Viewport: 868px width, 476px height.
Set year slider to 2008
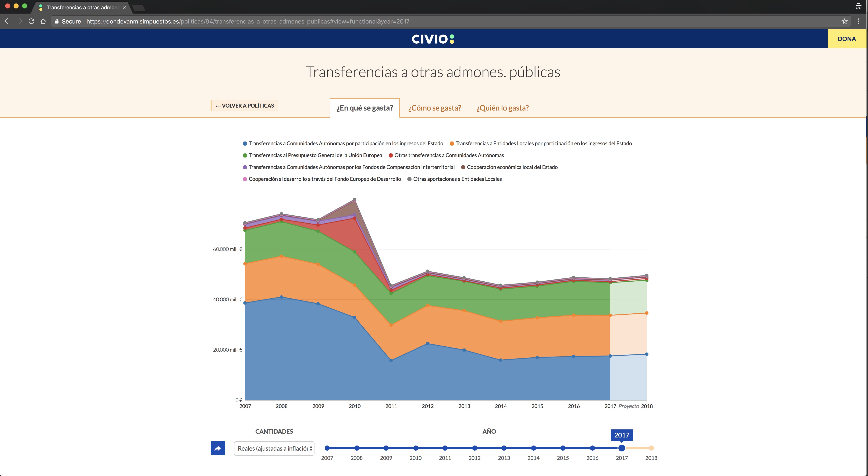click(356, 448)
